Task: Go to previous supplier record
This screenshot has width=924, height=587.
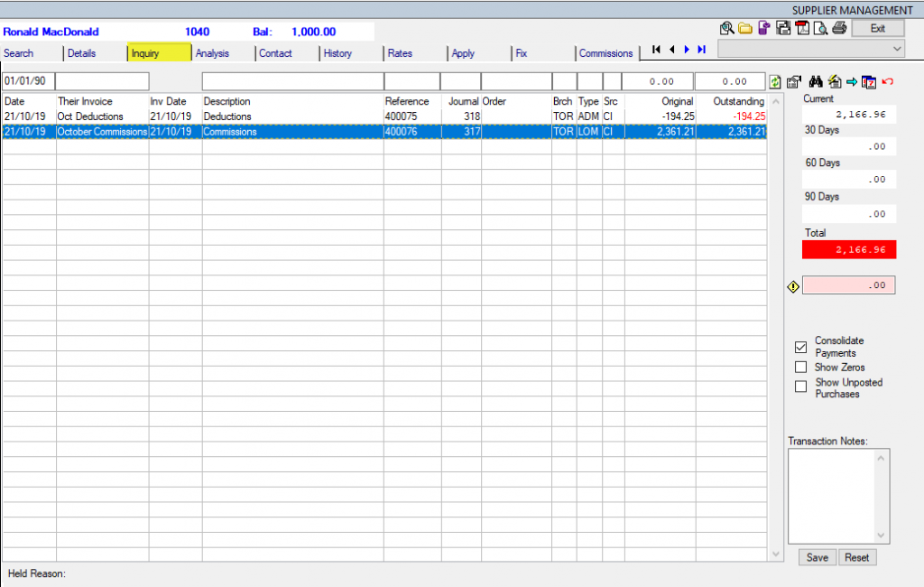Action: point(671,50)
